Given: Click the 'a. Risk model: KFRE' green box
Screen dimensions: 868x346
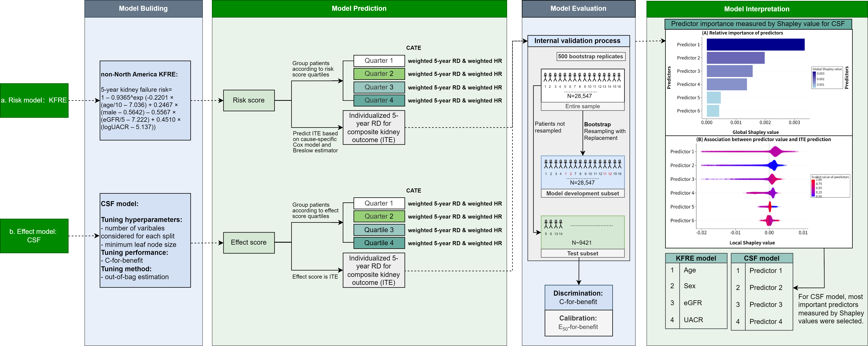Looking at the screenshot, I should (34, 100).
